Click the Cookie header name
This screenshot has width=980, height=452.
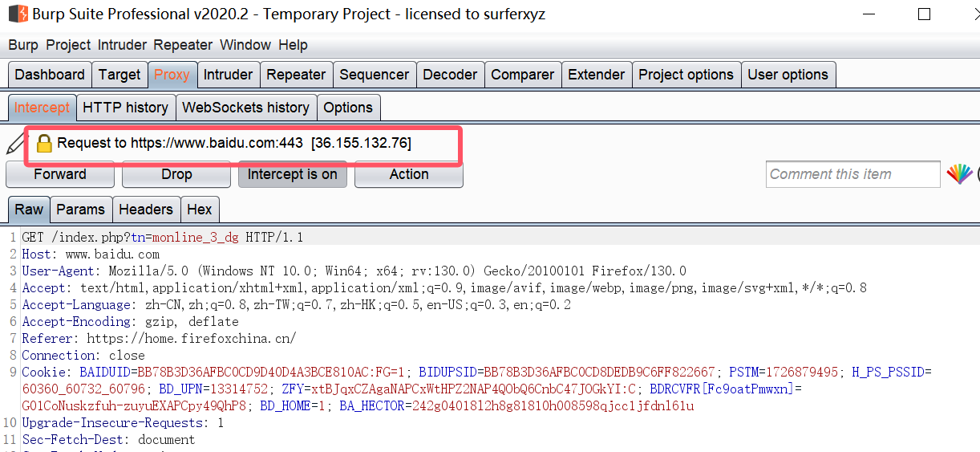click(43, 373)
